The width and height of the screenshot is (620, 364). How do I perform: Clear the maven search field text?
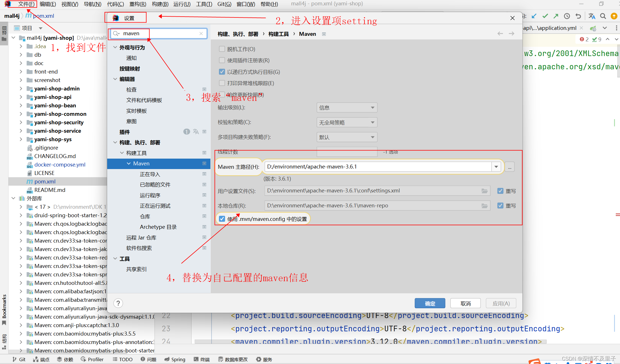(201, 34)
